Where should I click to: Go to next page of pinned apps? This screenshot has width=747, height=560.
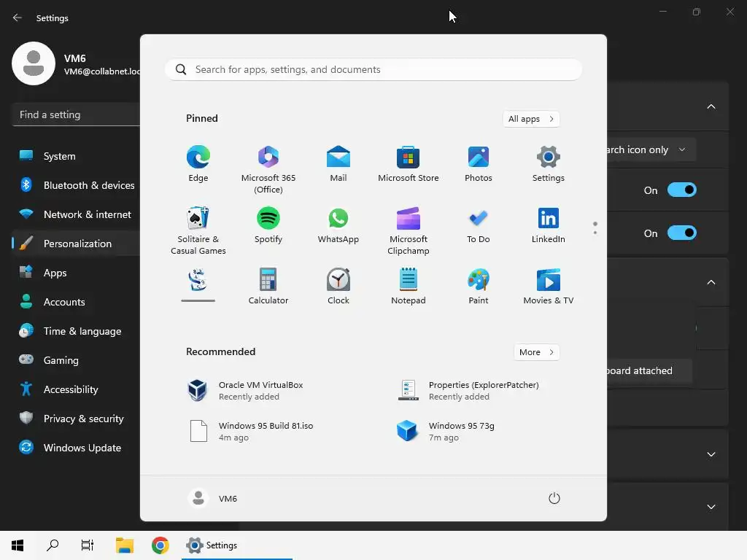tap(595, 233)
